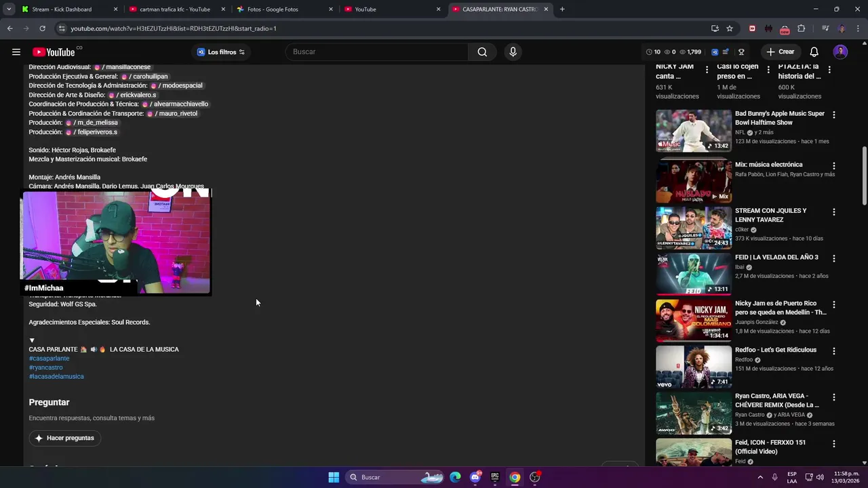Image resolution: width=868 pixels, height=488 pixels.
Task: Click the page vertical scrollbar
Action: point(864,175)
